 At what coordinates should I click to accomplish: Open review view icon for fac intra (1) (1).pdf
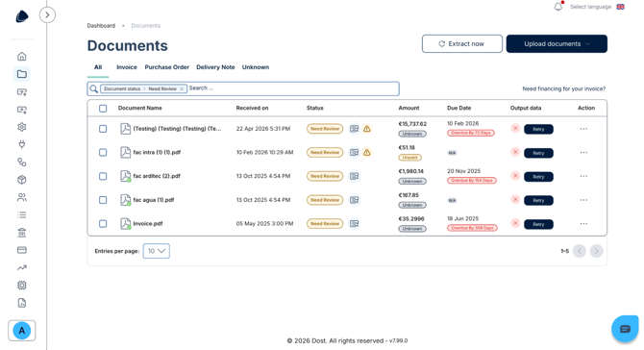pos(354,153)
